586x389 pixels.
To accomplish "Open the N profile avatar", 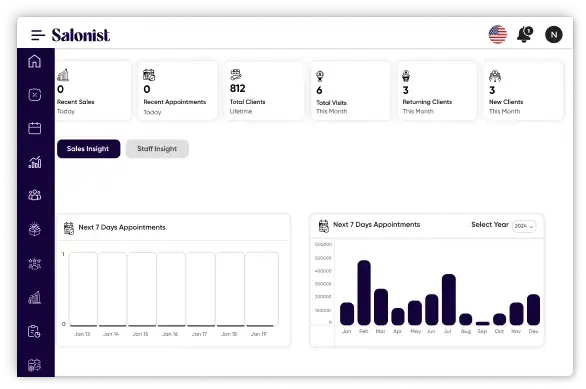I will pos(553,35).
